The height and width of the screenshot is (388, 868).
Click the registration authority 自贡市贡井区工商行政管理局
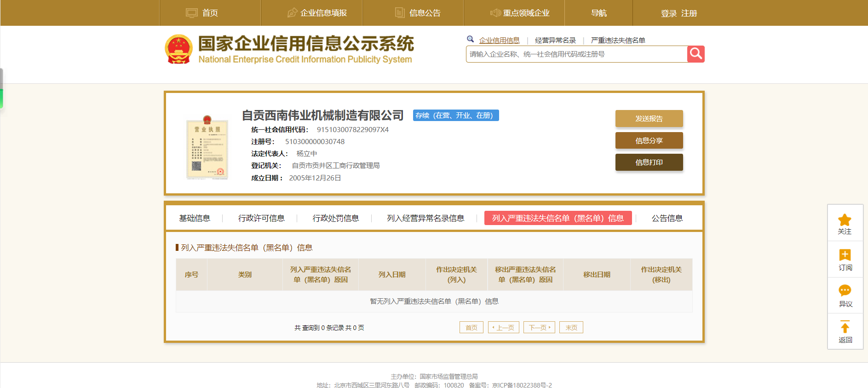336,166
